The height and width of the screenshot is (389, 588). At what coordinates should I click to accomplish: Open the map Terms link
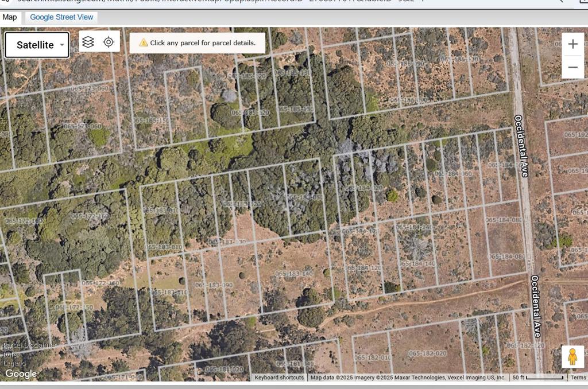tap(578, 378)
